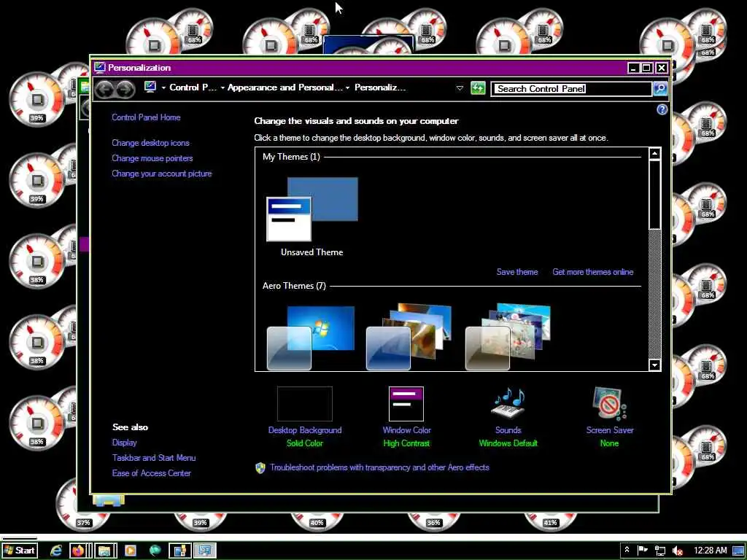
Task: Click the Desktop Background black preview swatch
Action: click(x=305, y=404)
